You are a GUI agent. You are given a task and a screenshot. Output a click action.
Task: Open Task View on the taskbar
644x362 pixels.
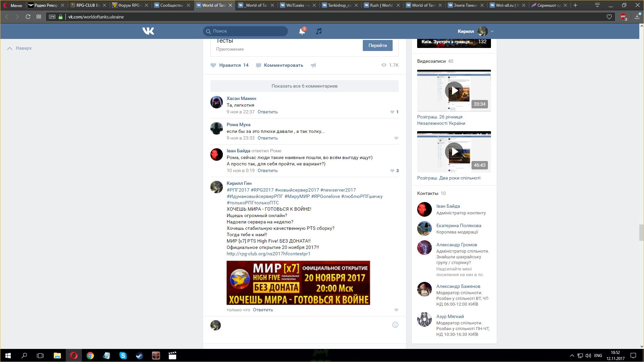coord(40,356)
